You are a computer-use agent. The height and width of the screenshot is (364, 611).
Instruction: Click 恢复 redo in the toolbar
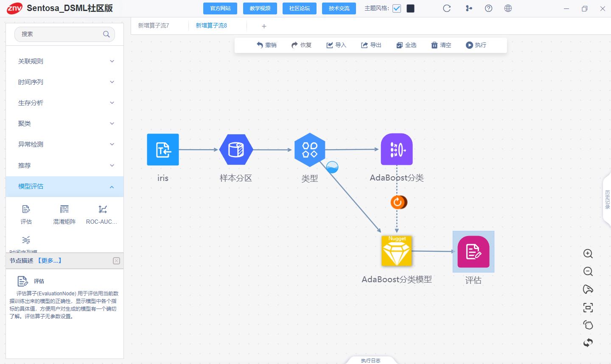[301, 45]
